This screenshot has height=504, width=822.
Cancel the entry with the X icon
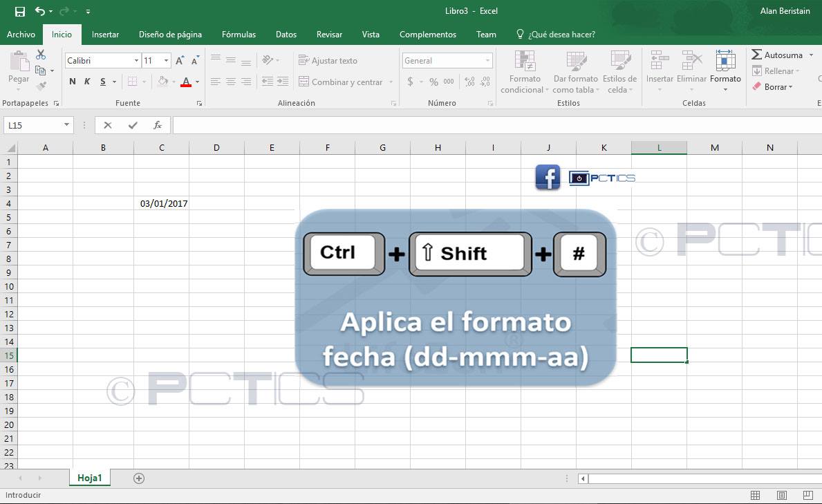(x=107, y=125)
